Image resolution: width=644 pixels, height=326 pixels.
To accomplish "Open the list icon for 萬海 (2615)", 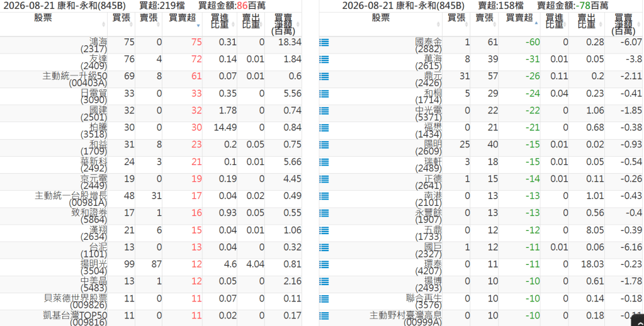I will click(324, 60).
